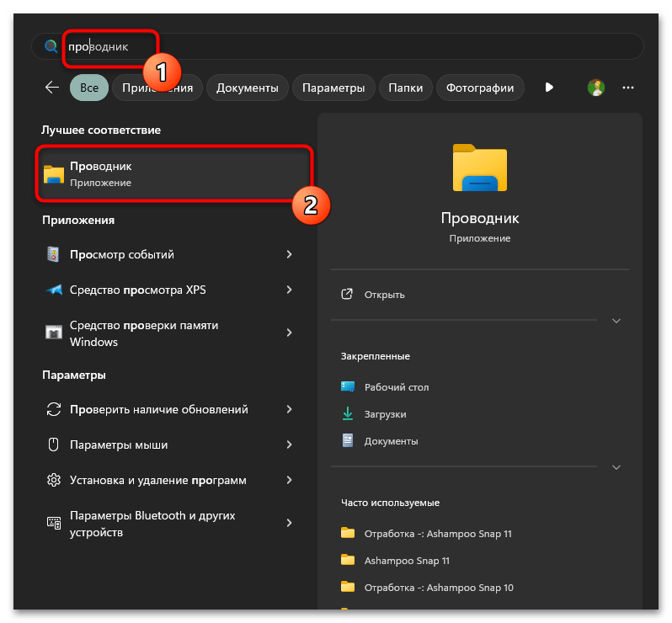Expand Параметры Bluetooth chevron
Image resolution: width=672 pixels, height=623 pixels.
pyautogui.click(x=290, y=523)
